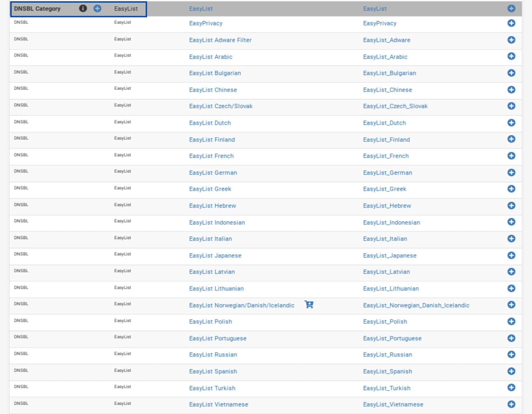
Task: Open the EasyList Chinese link
Action: pyautogui.click(x=213, y=90)
